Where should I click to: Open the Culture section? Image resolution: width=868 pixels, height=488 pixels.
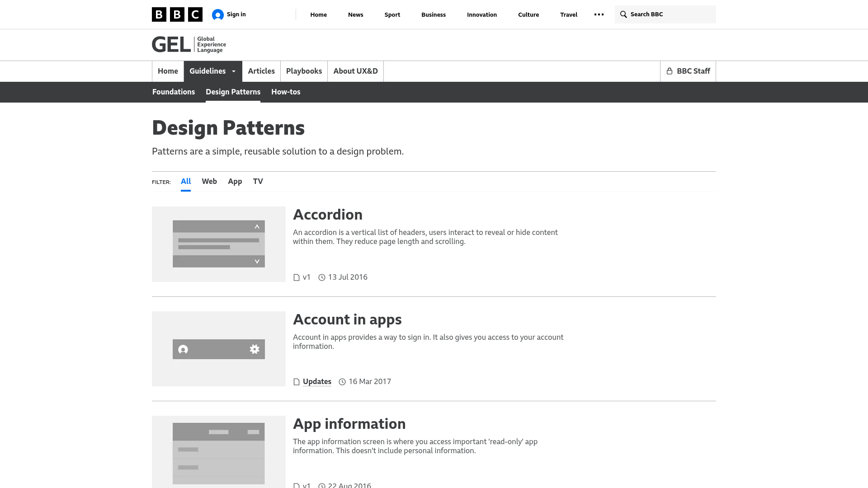pos(528,14)
